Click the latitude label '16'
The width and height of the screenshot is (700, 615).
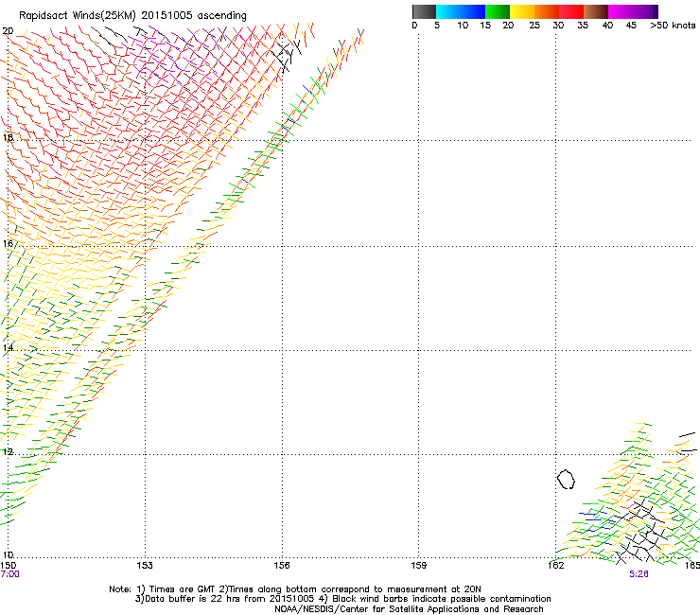[8, 243]
